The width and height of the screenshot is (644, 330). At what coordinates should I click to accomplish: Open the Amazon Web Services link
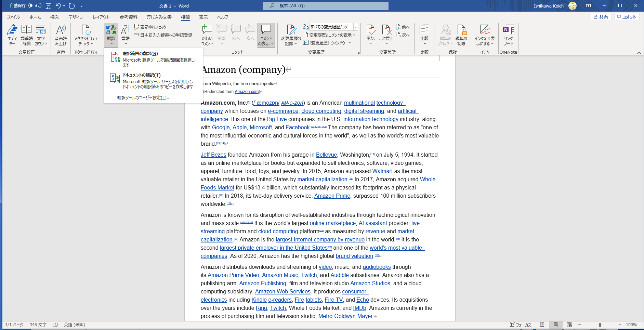click(283, 292)
